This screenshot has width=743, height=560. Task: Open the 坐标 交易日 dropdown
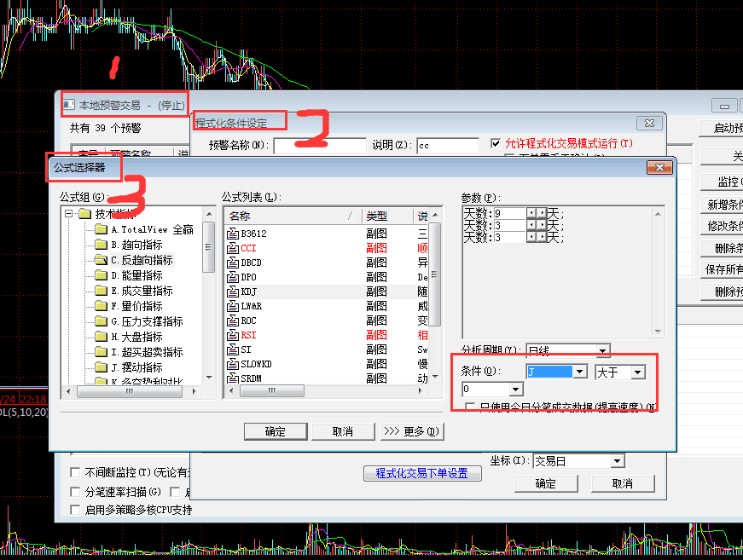point(617,460)
